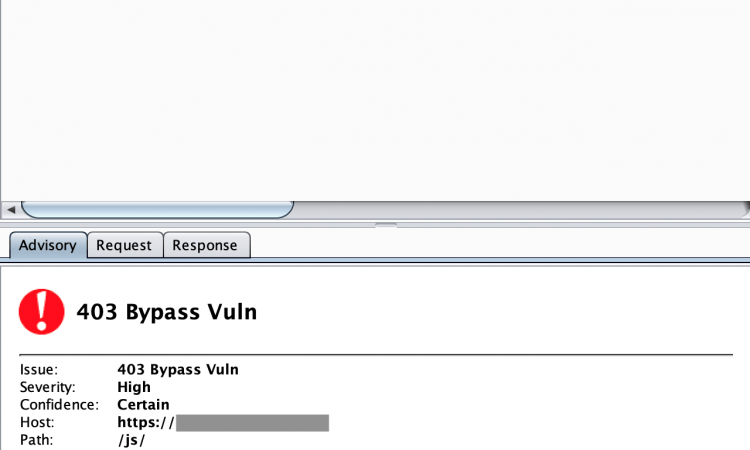The width and height of the screenshot is (750, 450).
Task: Switch to the Request tab
Action: pyautogui.click(x=124, y=245)
